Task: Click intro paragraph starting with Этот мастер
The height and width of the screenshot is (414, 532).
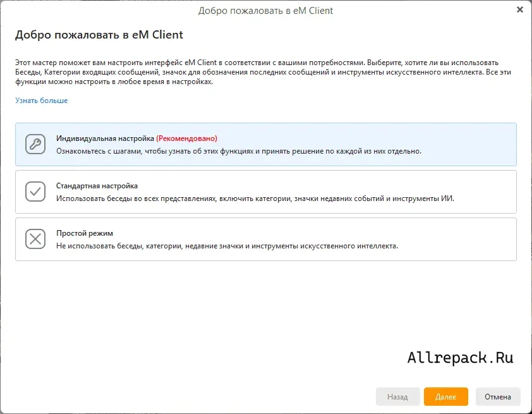Action: (x=263, y=72)
